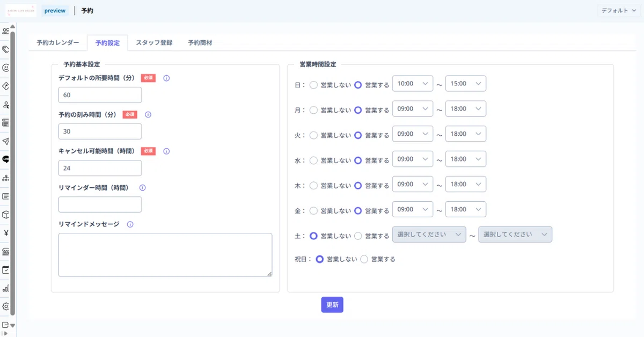
Task: Click the 更新 button
Action: coord(332,304)
